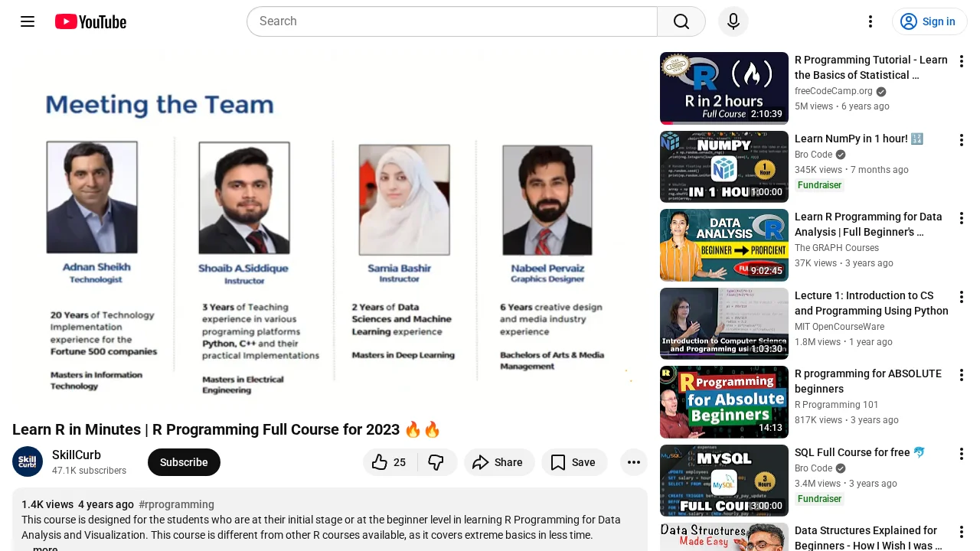Viewport: 980px width, 551px height.
Task: Dislike the video with thumbs down
Action: tap(437, 462)
